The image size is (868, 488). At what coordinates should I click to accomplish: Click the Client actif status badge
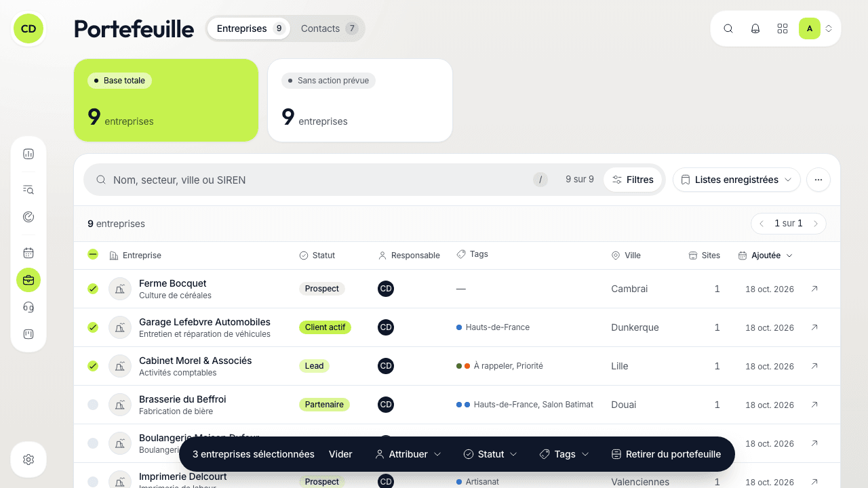coord(325,327)
